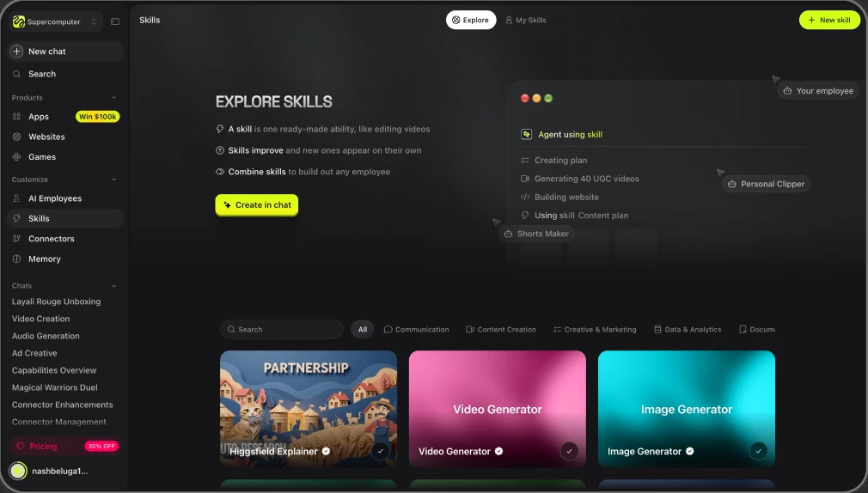Screen dimensions: 868x493
Task: Click the Create in chat button
Action: point(257,204)
